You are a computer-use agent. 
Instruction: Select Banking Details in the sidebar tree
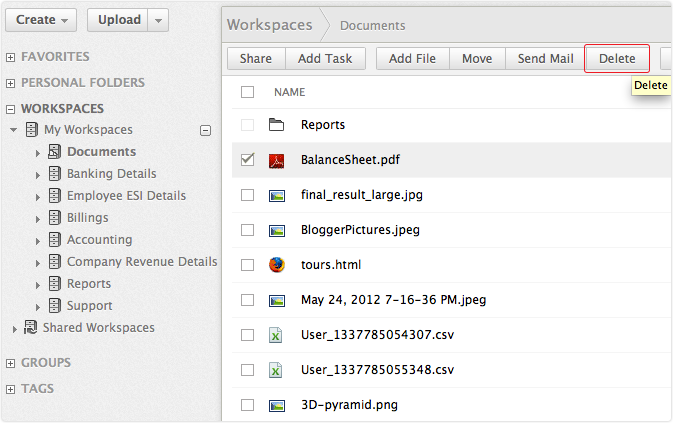click(112, 174)
